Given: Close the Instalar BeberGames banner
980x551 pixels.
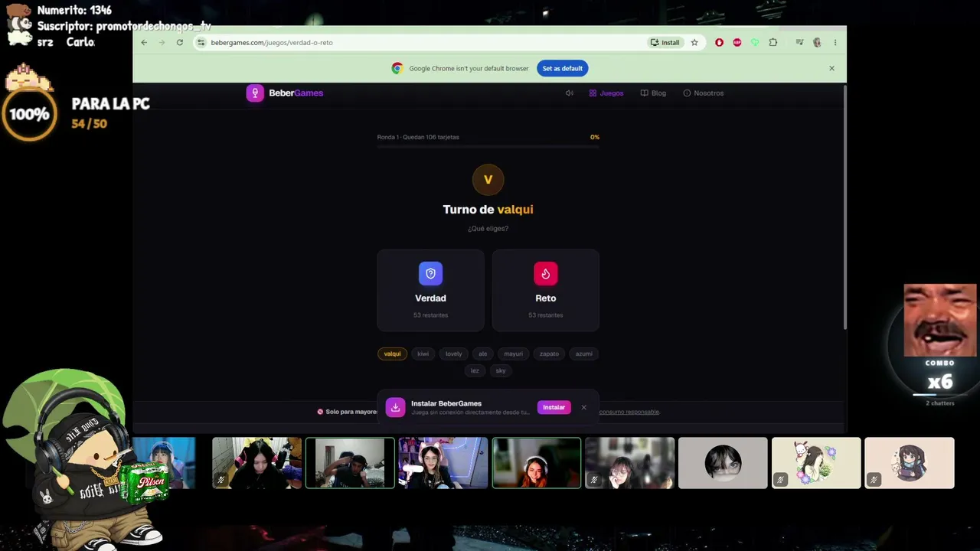Looking at the screenshot, I should (x=583, y=407).
